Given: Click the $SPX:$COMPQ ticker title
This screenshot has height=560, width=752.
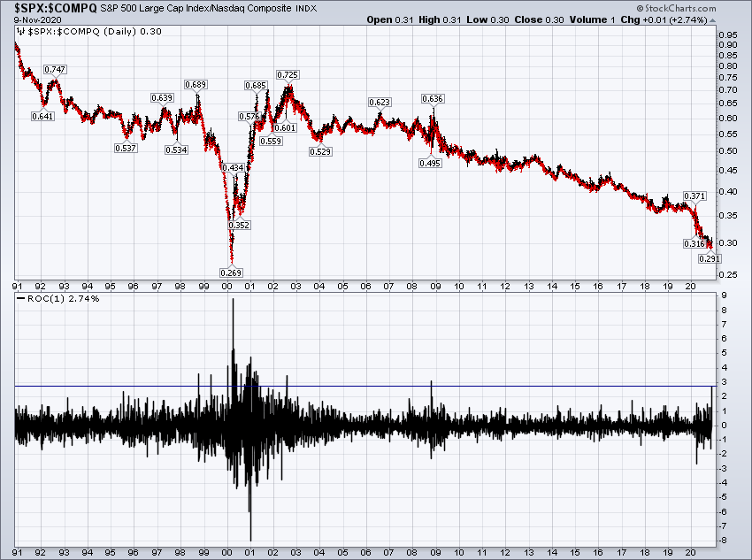Looking at the screenshot, I should point(56,8).
